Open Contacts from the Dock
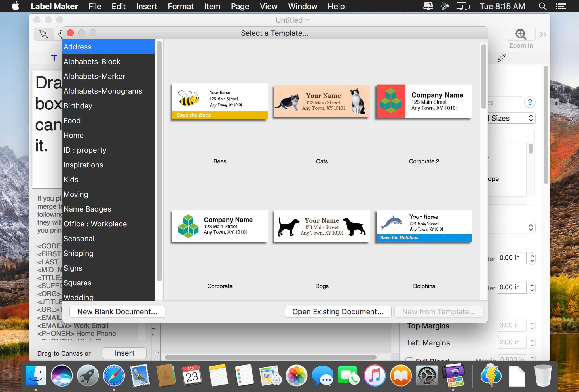This screenshot has height=392, width=579. (166, 376)
